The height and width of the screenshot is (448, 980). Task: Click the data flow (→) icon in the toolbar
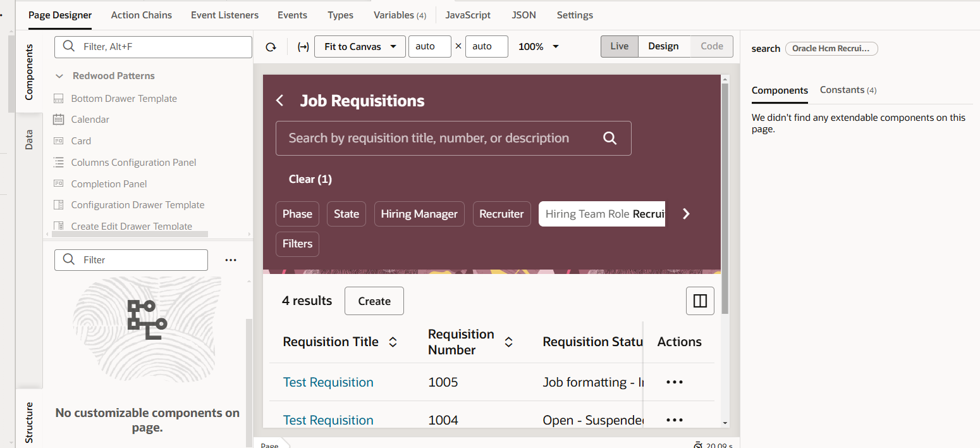coord(303,46)
